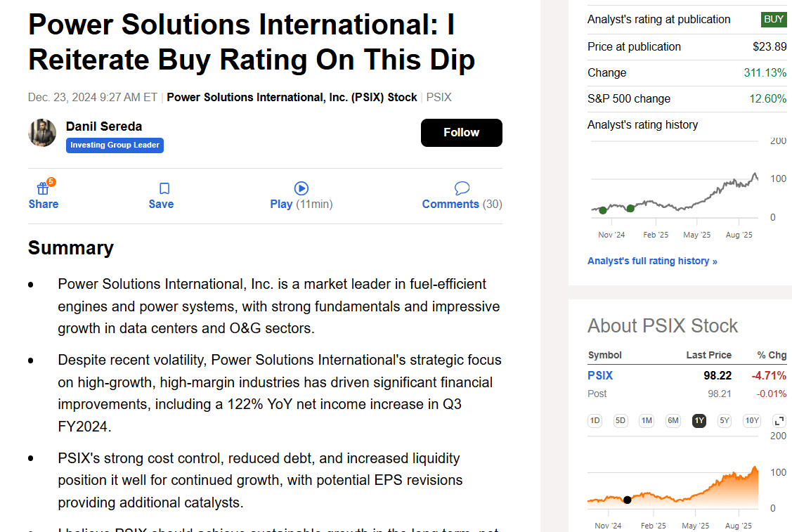The height and width of the screenshot is (532, 792).
Task: Open the PSIX ticker symbol link
Action: [600, 375]
